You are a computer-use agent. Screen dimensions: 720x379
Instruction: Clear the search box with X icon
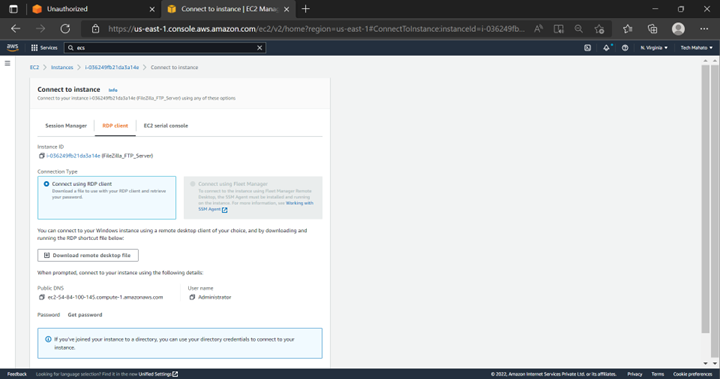(259, 48)
